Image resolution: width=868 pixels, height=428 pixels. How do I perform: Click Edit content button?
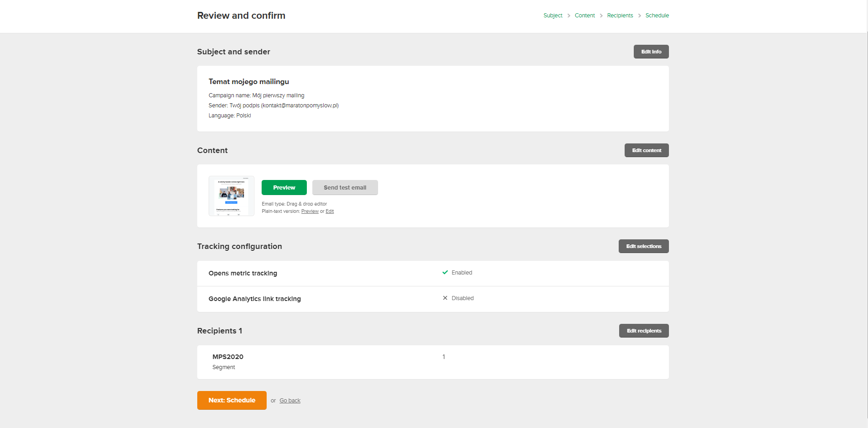point(647,150)
